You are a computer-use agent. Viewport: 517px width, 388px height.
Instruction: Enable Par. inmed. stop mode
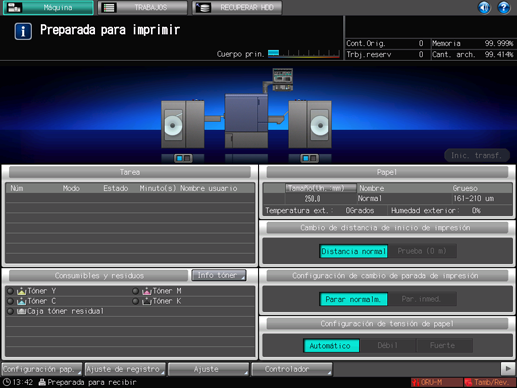coord(422,299)
